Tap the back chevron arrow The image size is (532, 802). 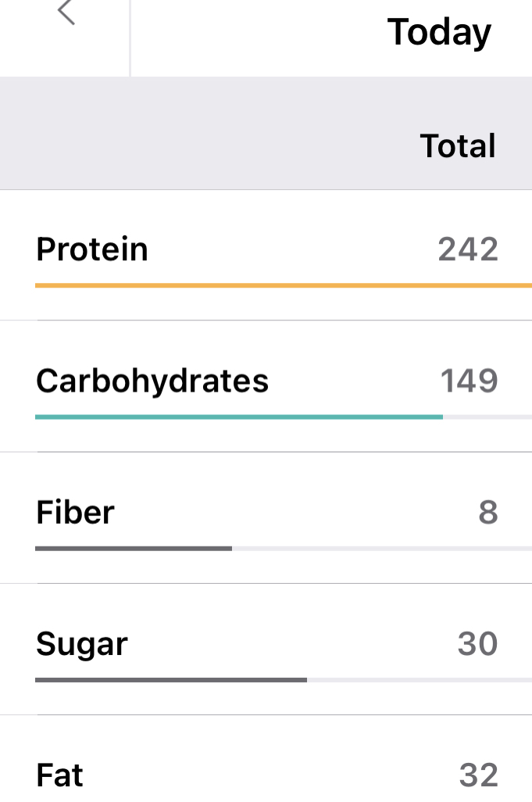[x=66, y=13]
